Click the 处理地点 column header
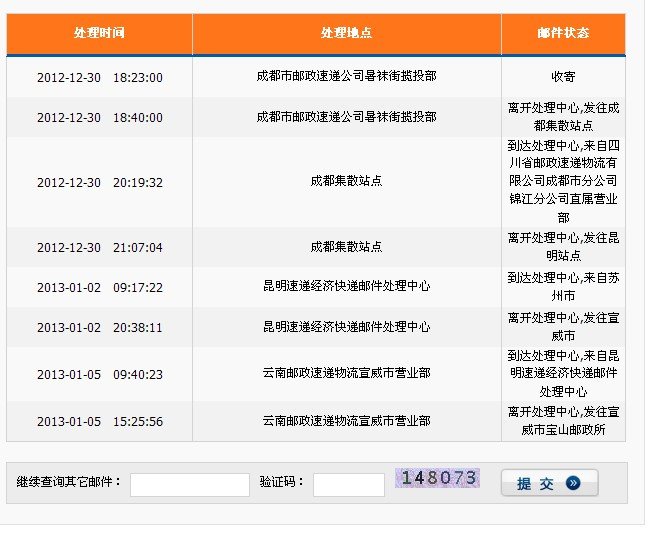Viewport: 655px width, 533px height. [346, 33]
